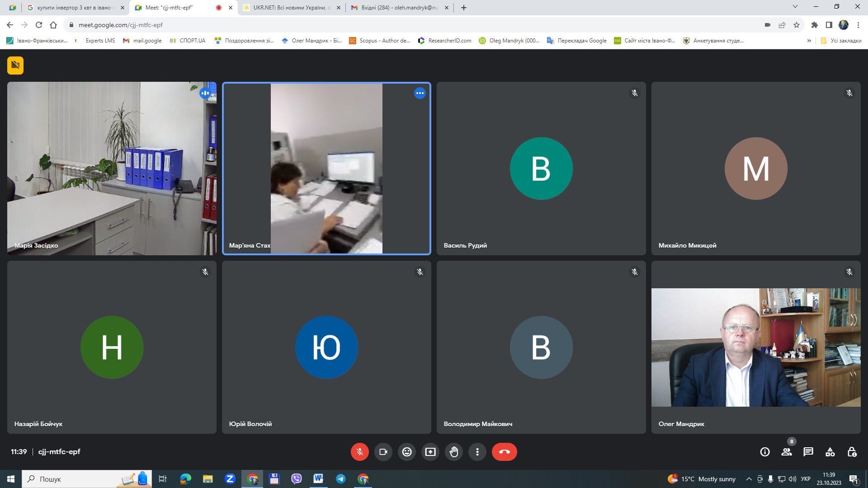Show the participants list people icon
868x488 pixels.
coord(787,452)
